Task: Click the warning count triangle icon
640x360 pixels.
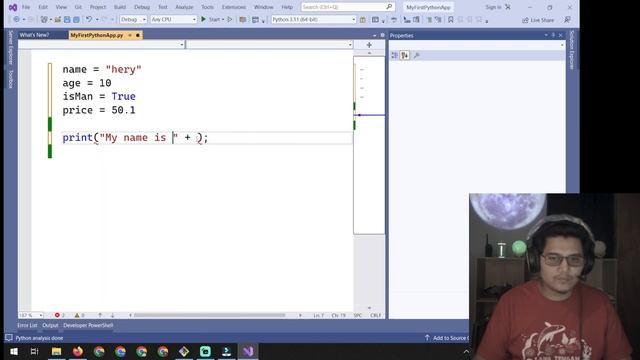Action: pyautogui.click(x=77, y=315)
